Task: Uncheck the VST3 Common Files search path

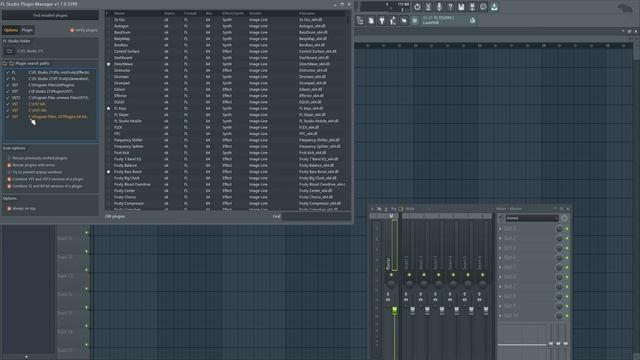Action: pos(8,98)
